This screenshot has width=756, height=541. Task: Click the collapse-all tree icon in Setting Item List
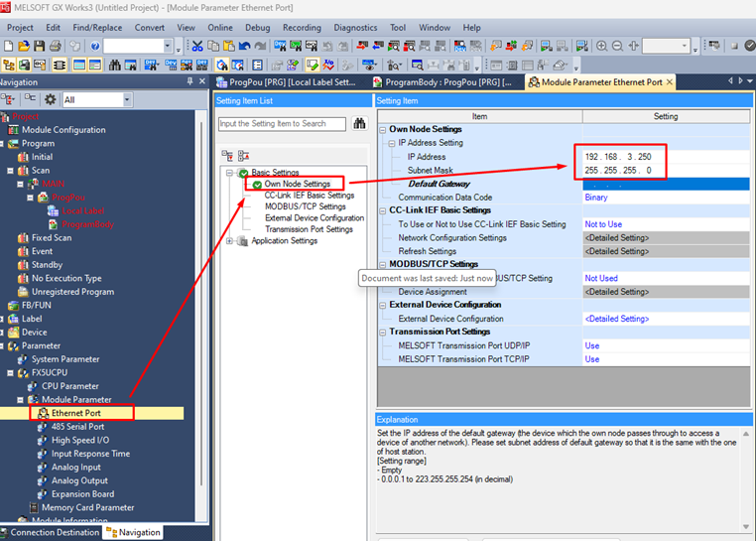click(x=243, y=156)
